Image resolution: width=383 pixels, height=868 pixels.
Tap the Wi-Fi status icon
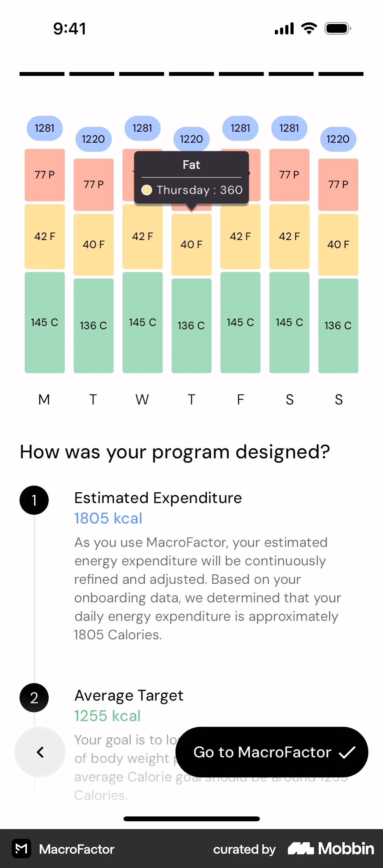(x=309, y=28)
